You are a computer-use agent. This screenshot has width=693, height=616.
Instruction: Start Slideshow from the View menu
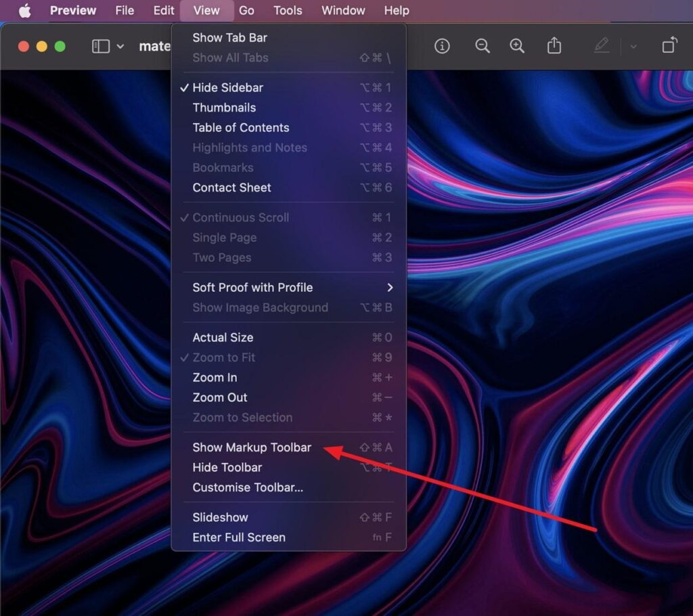pyautogui.click(x=288, y=517)
